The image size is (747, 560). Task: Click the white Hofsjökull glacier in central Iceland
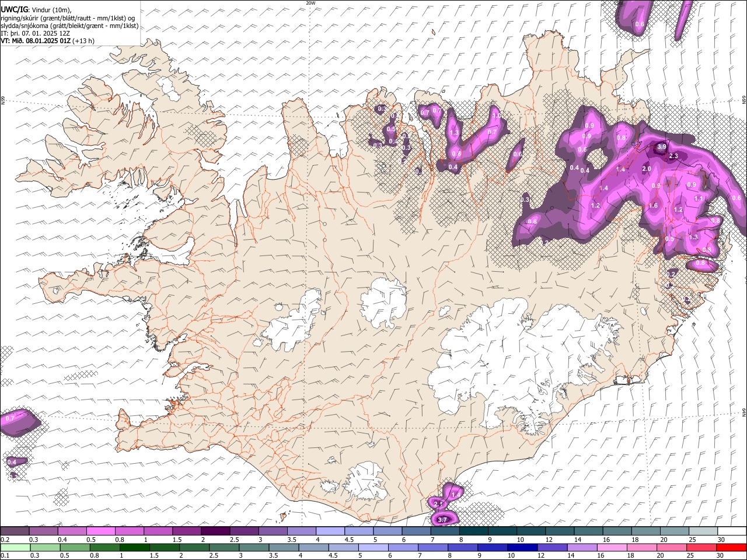[x=383, y=302]
